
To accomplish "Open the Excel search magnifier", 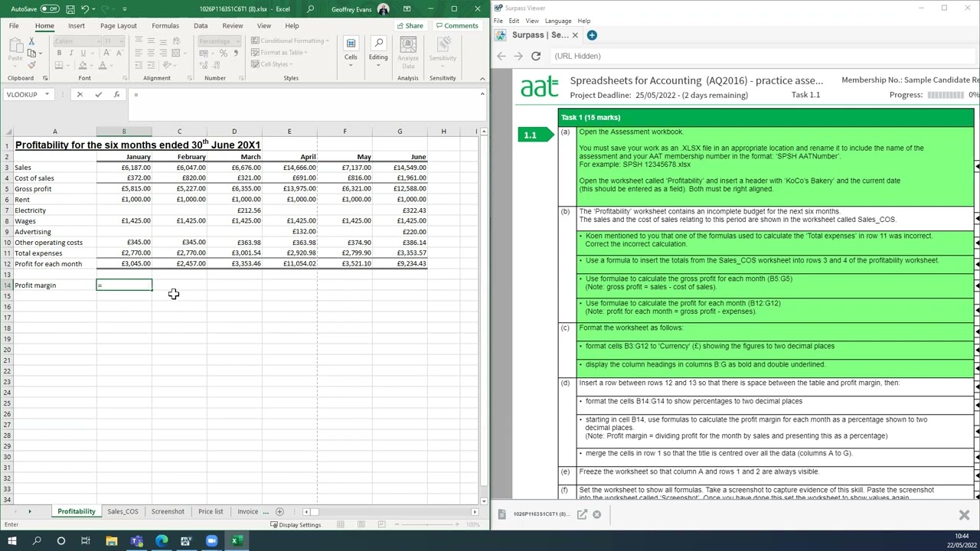I will (310, 9).
